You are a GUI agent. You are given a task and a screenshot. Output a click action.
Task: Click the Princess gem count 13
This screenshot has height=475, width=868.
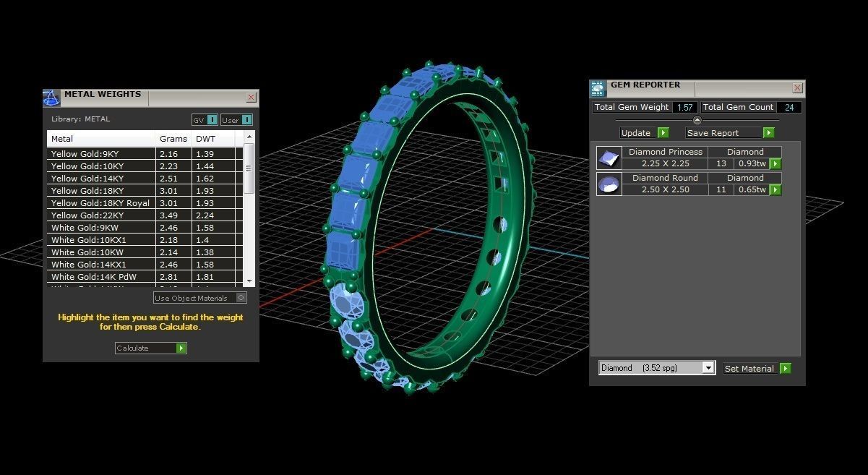(721, 164)
